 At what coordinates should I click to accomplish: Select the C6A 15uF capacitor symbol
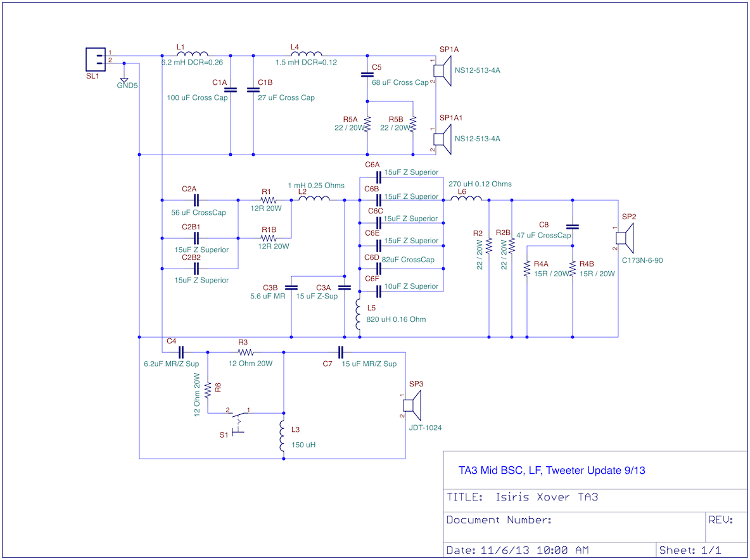click(378, 178)
